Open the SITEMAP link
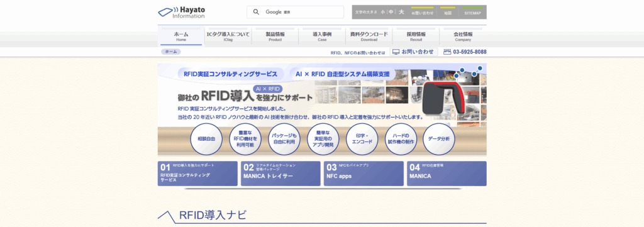Viewport: 644px width, 227px height. pos(472,13)
